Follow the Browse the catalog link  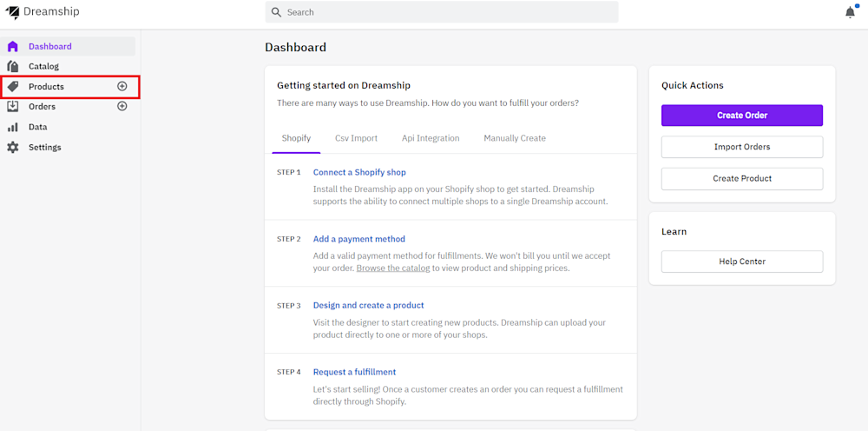(x=393, y=269)
